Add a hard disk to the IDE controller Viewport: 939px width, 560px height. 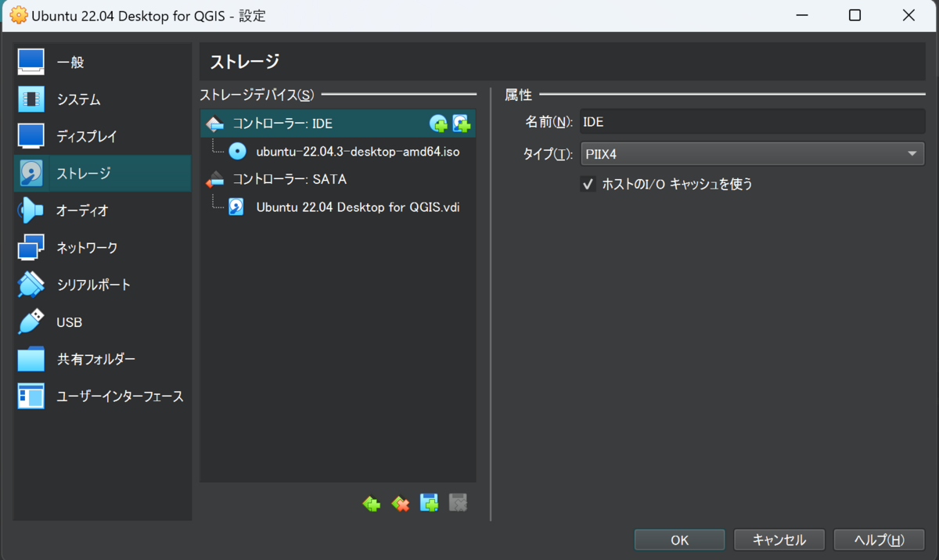[x=462, y=123]
